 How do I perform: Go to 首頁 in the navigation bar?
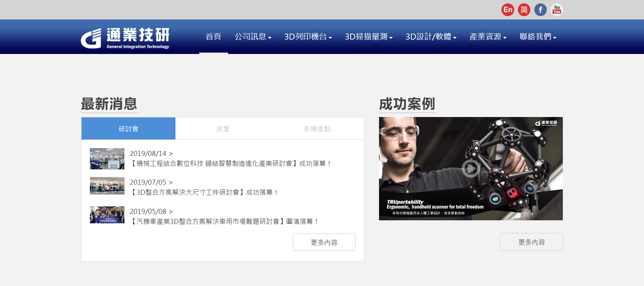(x=214, y=37)
